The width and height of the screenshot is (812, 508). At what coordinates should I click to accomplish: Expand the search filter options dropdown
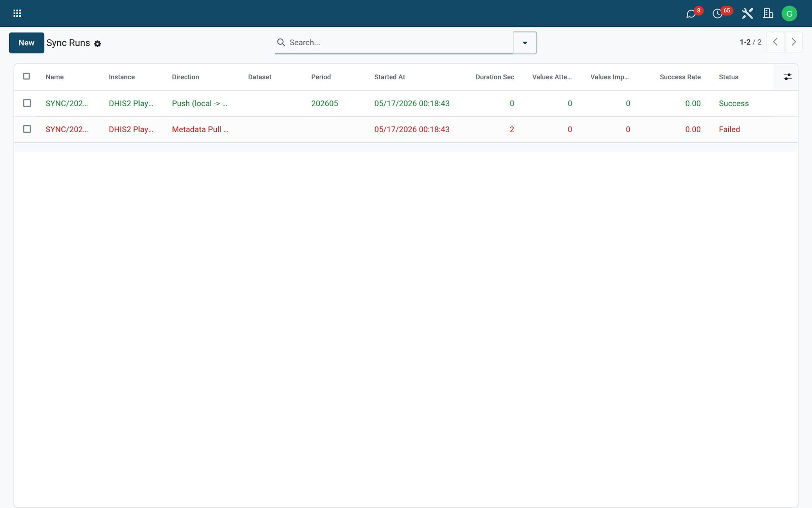pos(525,43)
